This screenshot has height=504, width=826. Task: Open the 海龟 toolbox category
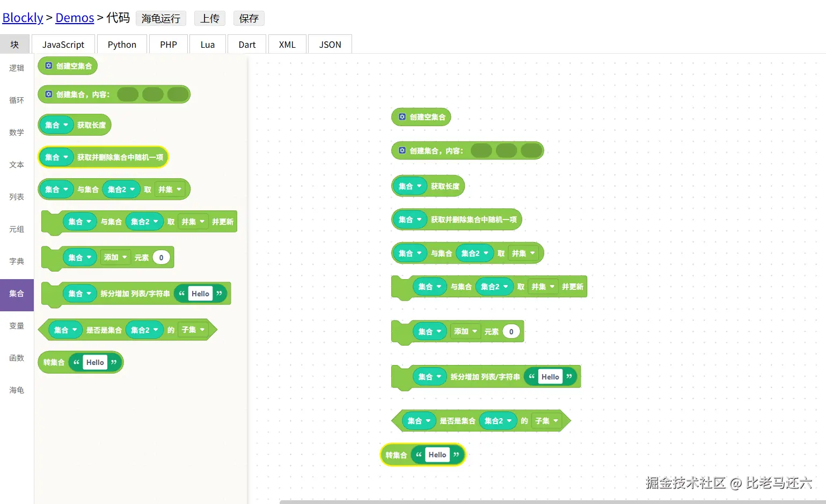[17, 390]
